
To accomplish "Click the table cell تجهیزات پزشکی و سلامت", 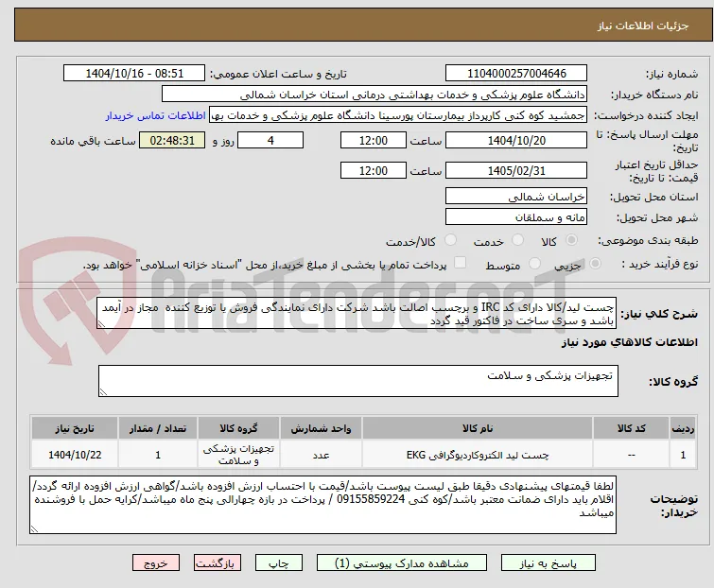I will tap(238, 455).
